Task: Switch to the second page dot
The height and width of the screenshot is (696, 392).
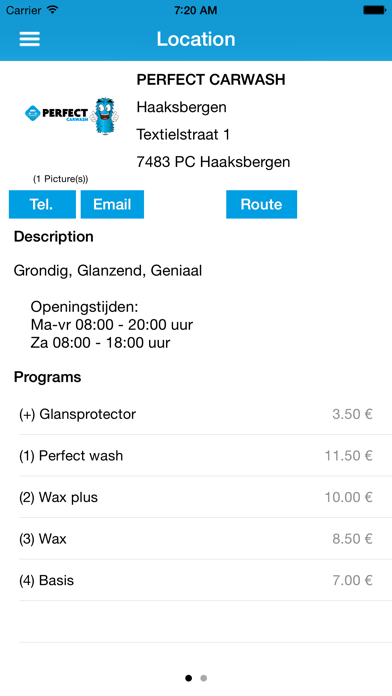Action: [x=203, y=678]
